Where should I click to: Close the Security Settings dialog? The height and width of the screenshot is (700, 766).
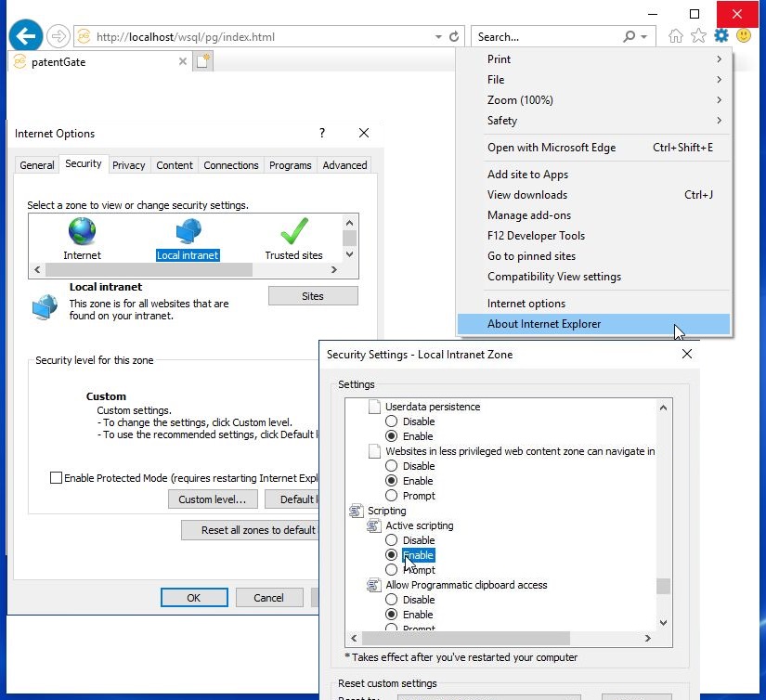[x=687, y=354]
